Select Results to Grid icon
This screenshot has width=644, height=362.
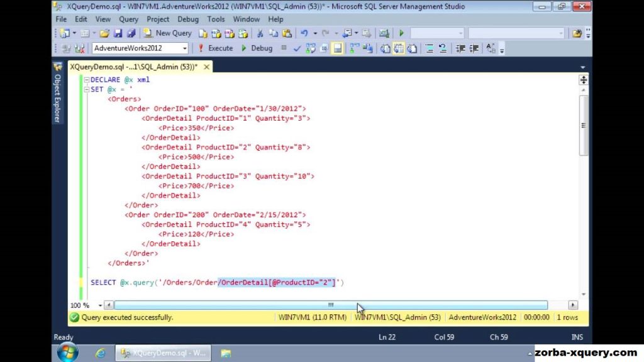pos(398,48)
